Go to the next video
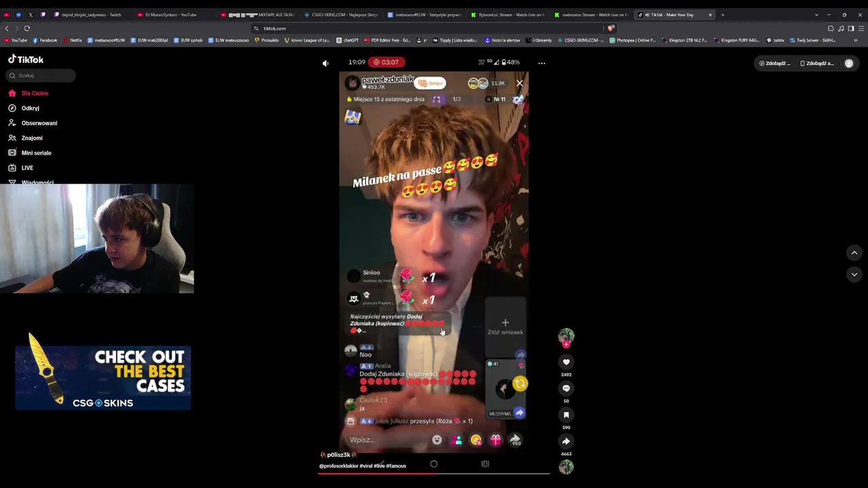This screenshot has width=868, height=488. click(854, 274)
